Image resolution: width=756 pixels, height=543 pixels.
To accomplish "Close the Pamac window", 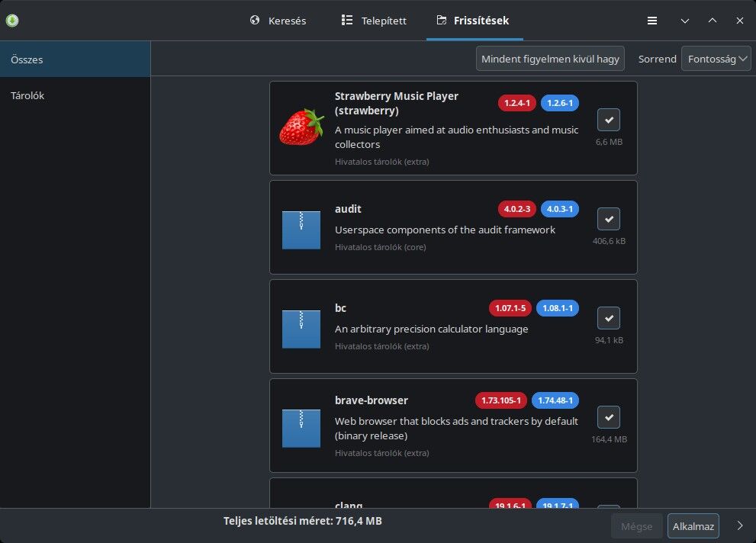I will (740, 21).
